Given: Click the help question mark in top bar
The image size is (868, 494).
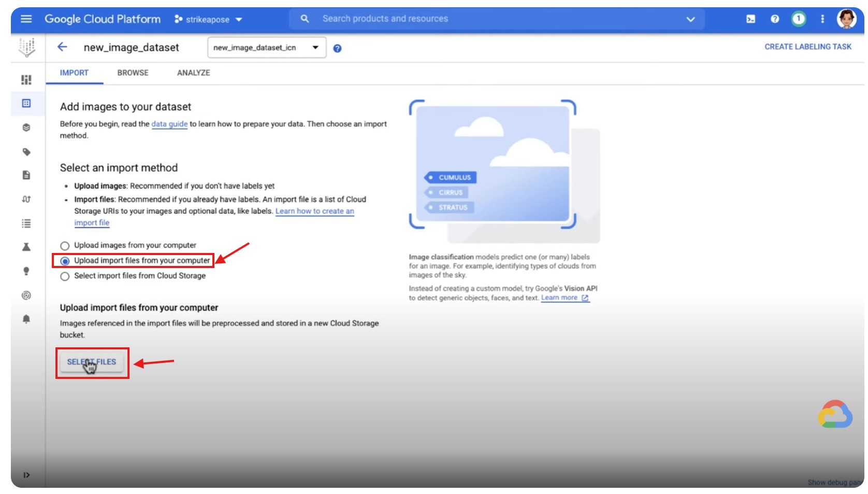Looking at the screenshot, I should 775,19.
